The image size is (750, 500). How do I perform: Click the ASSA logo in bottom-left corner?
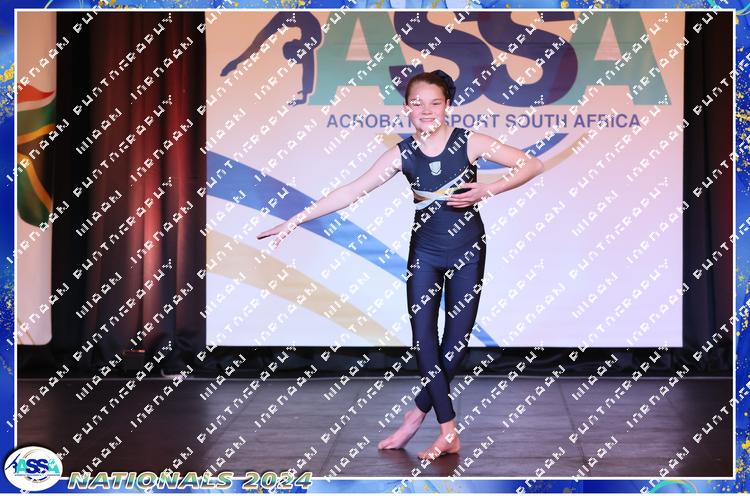[32, 467]
